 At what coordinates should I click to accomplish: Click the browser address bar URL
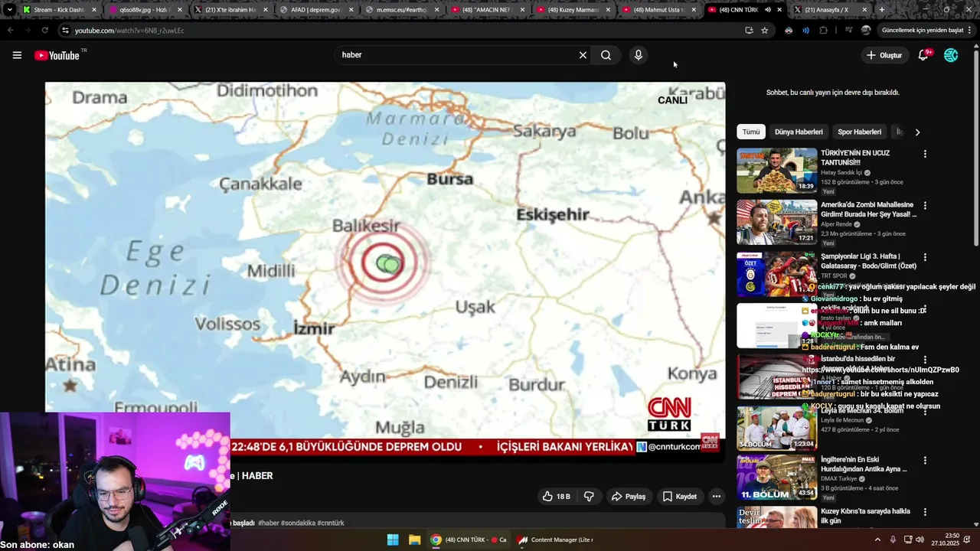coord(129,31)
